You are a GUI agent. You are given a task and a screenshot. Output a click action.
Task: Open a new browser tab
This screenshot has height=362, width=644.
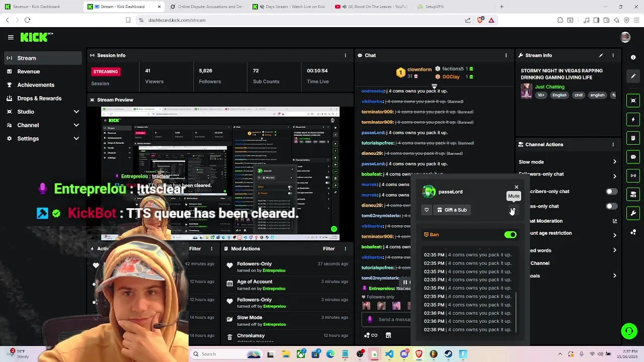point(502,7)
